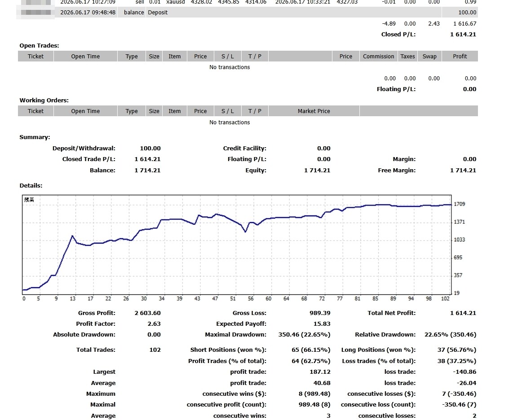The height and width of the screenshot is (420, 513).
Task: Select Long Positions value 37 (56.76%)
Action: 457,350
